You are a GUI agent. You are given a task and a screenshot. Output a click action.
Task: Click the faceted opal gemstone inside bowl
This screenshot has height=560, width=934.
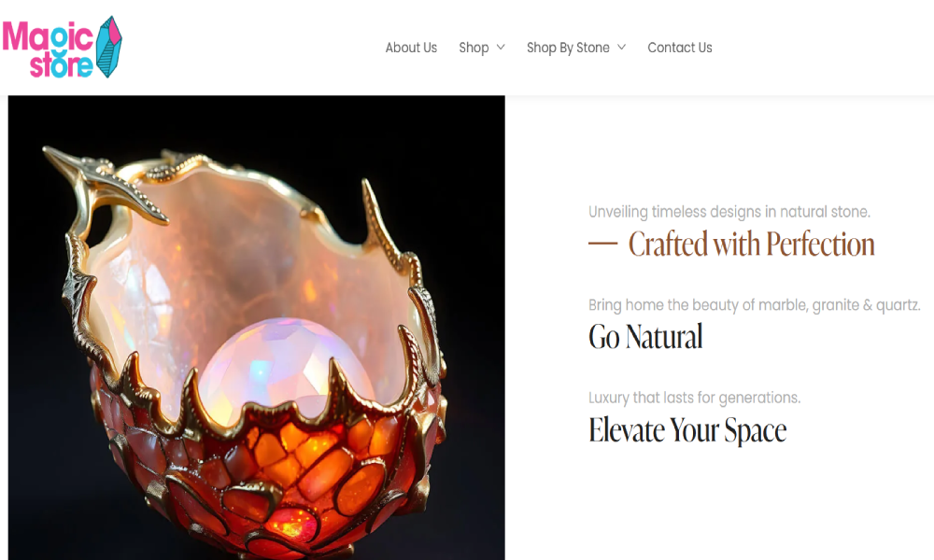click(280, 366)
